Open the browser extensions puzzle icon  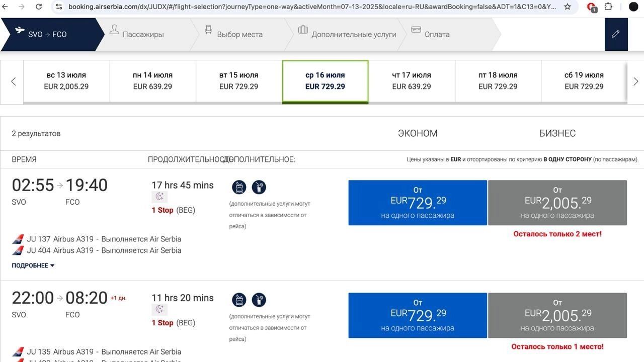point(608,7)
